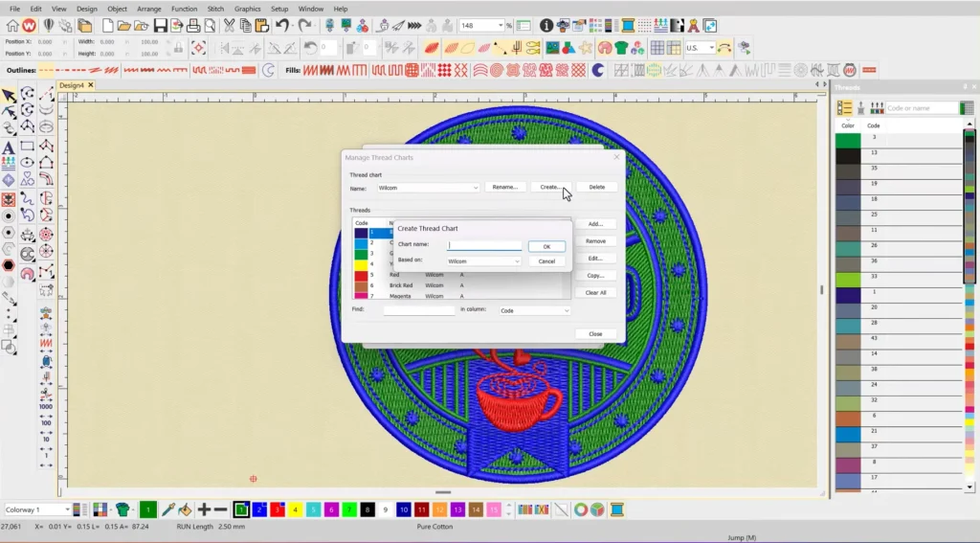Click the green T-shirt product visualizer icon
Viewport: 980px width, 543px height.
[x=620, y=48]
